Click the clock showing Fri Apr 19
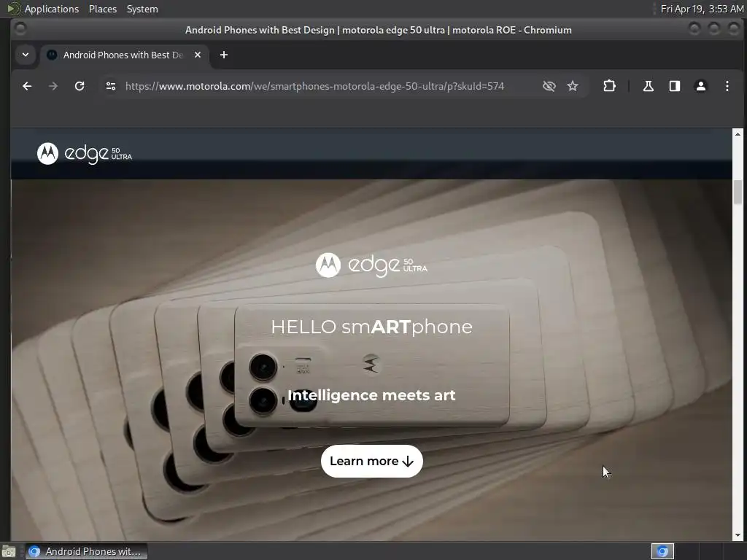The height and width of the screenshot is (560, 747). point(702,9)
